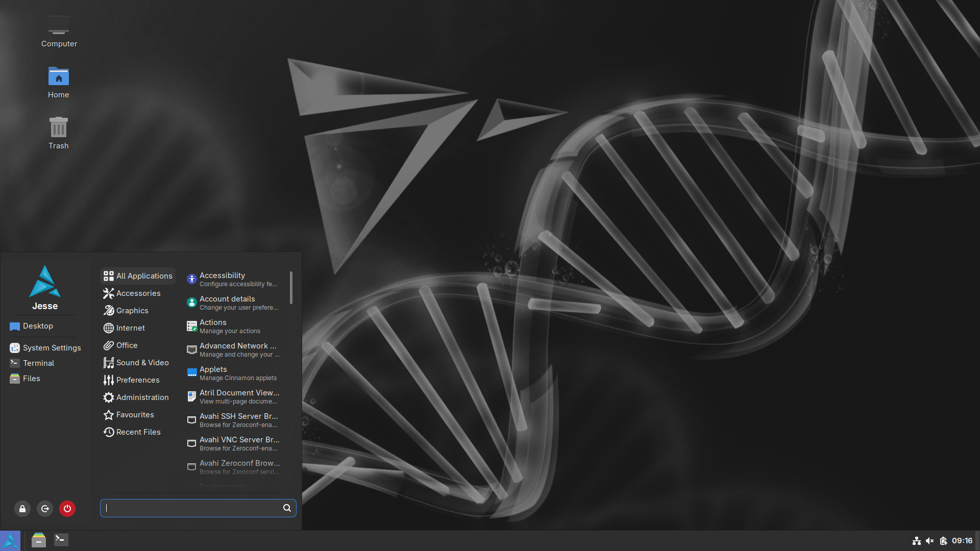This screenshot has height=551, width=980.
Task: Launch the terminal from the taskbar
Action: tap(61, 540)
